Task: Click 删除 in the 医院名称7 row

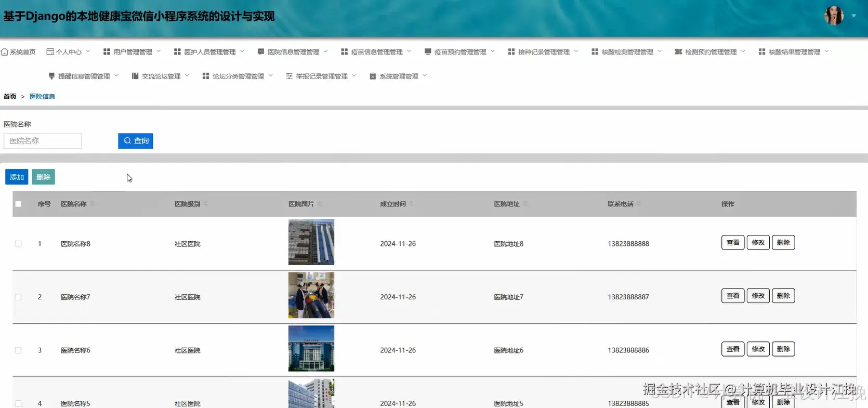Action: coord(783,296)
